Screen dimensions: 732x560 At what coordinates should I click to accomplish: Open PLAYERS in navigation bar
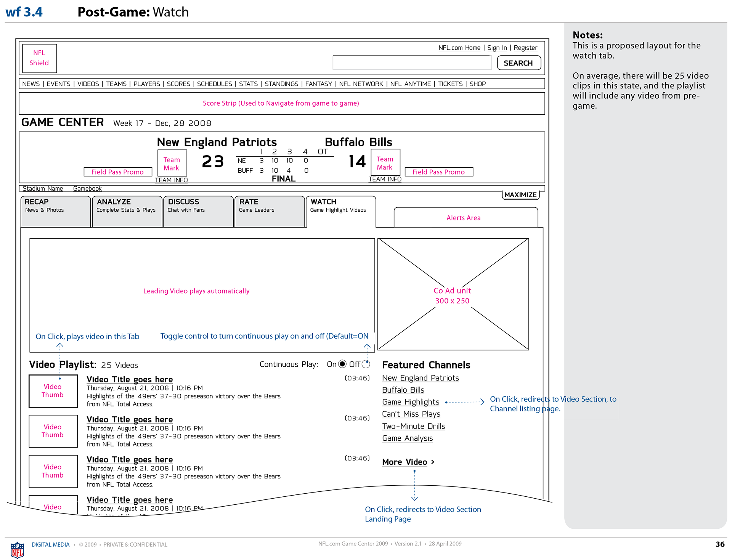[x=147, y=84]
